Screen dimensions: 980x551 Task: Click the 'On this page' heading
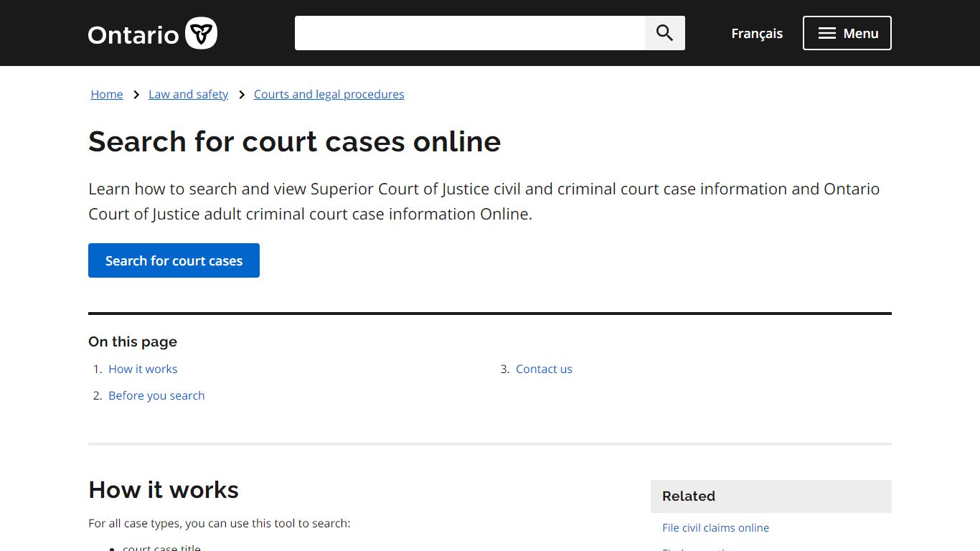pos(133,342)
